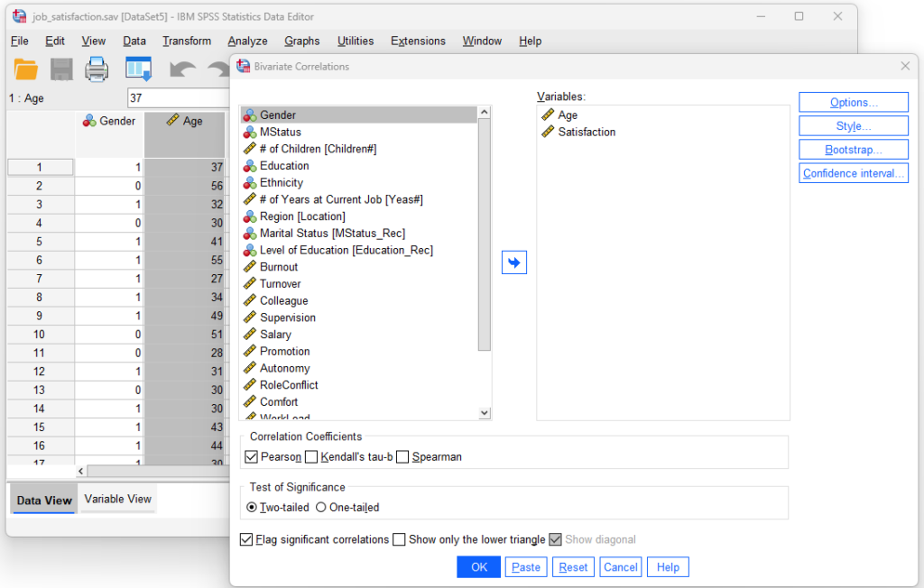Click OK to run the correlation
The height and width of the screenshot is (588, 924).
[478, 566]
